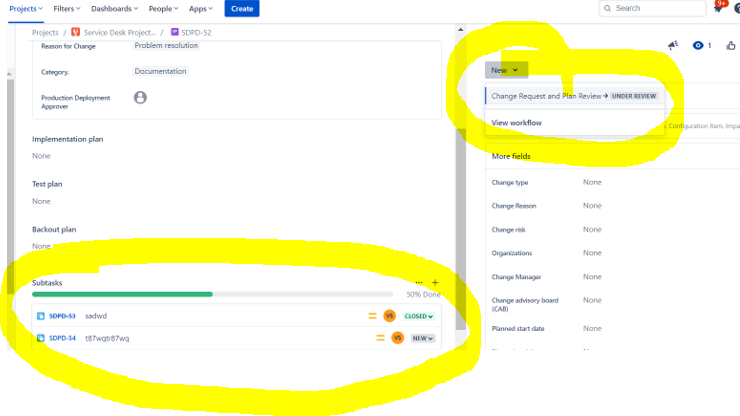The height and width of the screenshot is (416, 740).
Task: Open the Apps menu
Action: coord(201,8)
